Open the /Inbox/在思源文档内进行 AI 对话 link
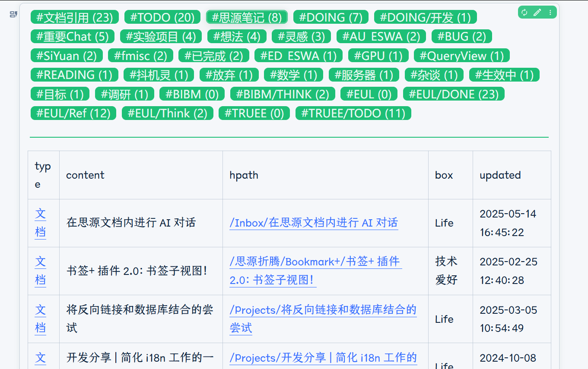The width and height of the screenshot is (588, 369). (314, 223)
